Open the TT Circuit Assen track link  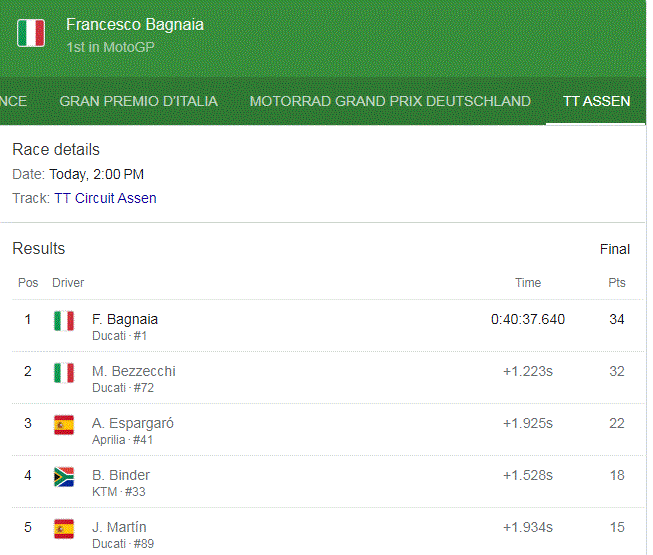pyautogui.click(x=105, y=198)
